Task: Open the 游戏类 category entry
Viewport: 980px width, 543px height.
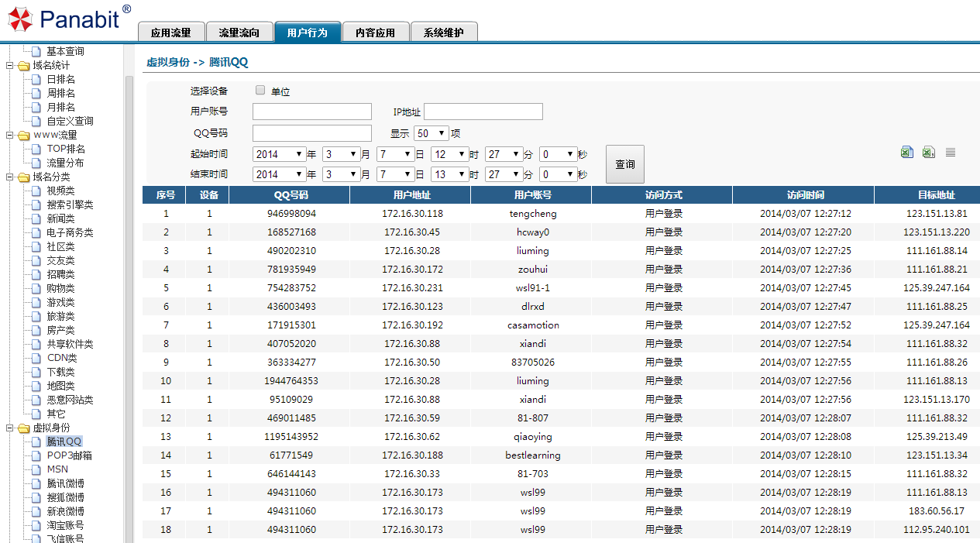Action: coord(61,302)
